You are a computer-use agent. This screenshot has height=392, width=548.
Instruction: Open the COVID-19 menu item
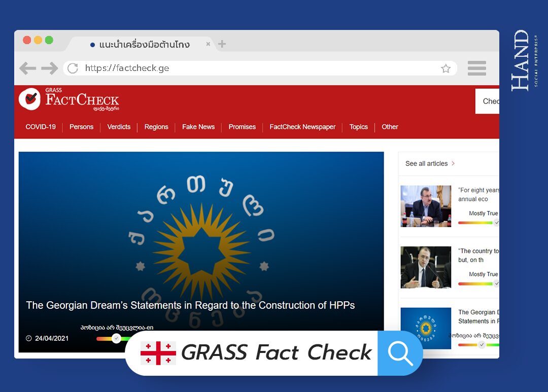[41, 127]
